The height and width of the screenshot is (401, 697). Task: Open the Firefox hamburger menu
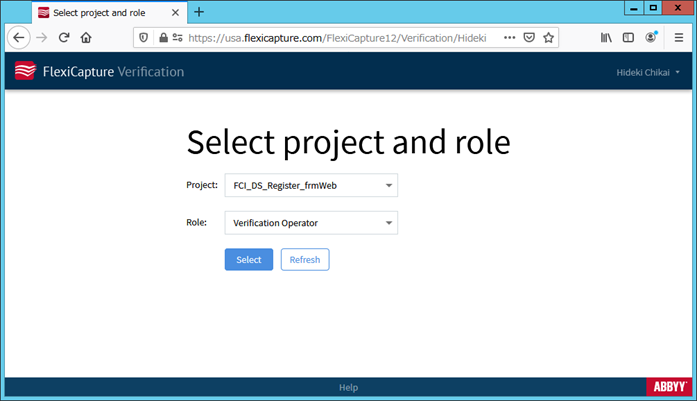click(679, 38)
